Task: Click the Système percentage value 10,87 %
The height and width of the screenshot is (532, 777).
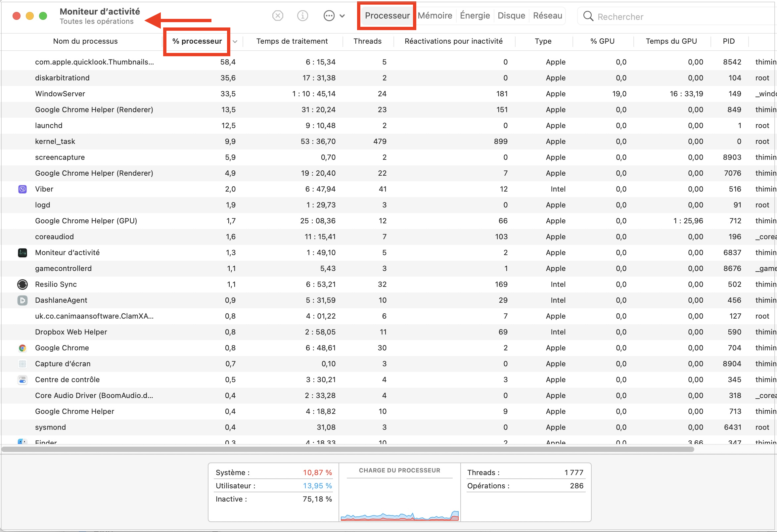Action: (317, 472)
